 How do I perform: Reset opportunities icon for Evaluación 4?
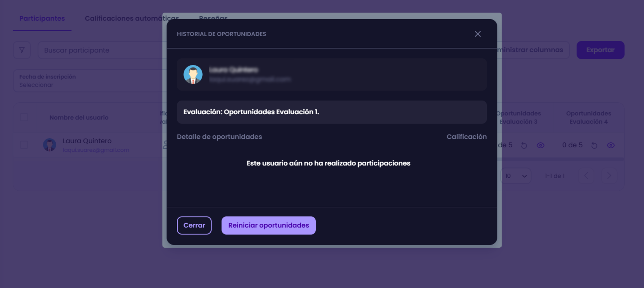594,145
